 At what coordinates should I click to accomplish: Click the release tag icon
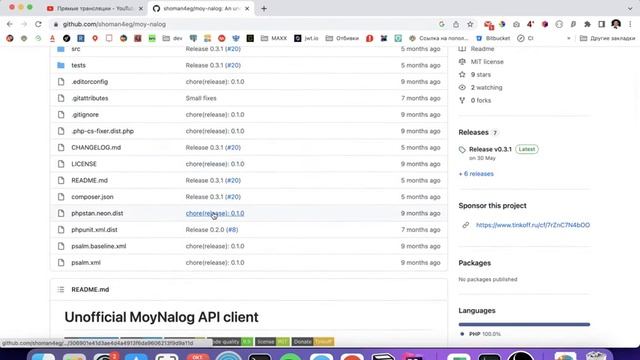[x=462, y=150]
